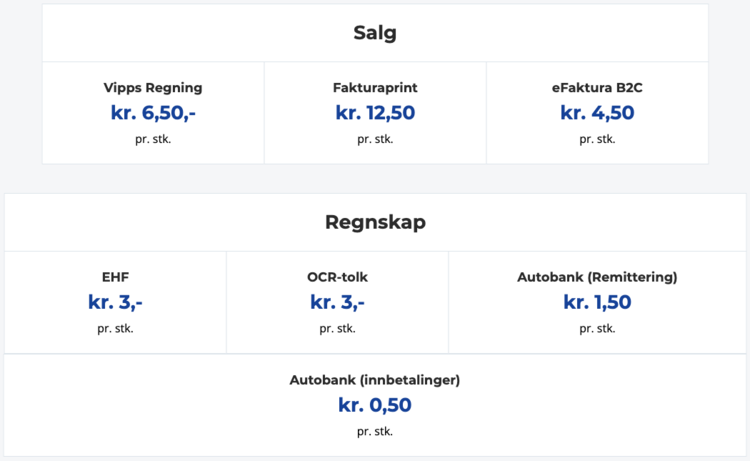The width and height of the screenshot is (750, 461).
Task: Click the kr. 6,50,- price
Action: click(x=153, y=113)
